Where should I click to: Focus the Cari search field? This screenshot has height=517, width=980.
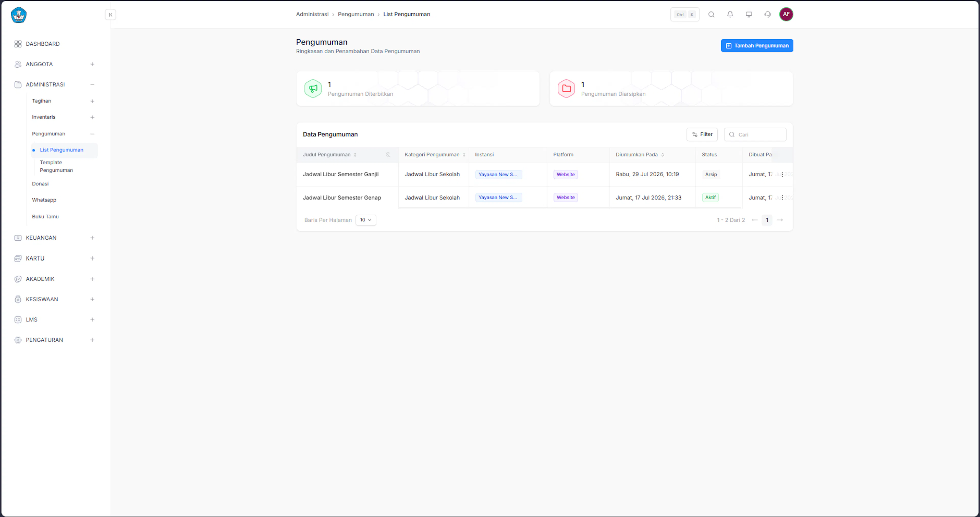pos(755,134)
